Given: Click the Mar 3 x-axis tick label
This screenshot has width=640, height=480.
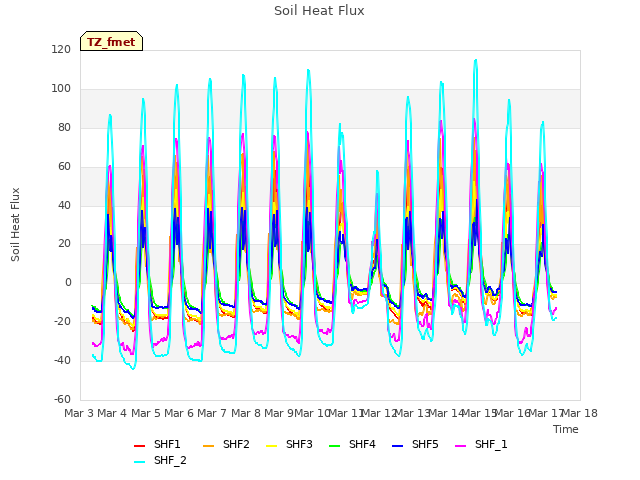Looking at the screenshot, I should pyautogui.click(x=79, y=413).
